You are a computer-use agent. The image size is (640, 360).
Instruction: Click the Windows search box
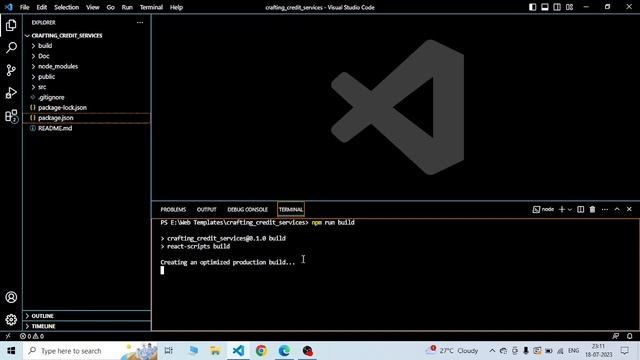[90, 351]
